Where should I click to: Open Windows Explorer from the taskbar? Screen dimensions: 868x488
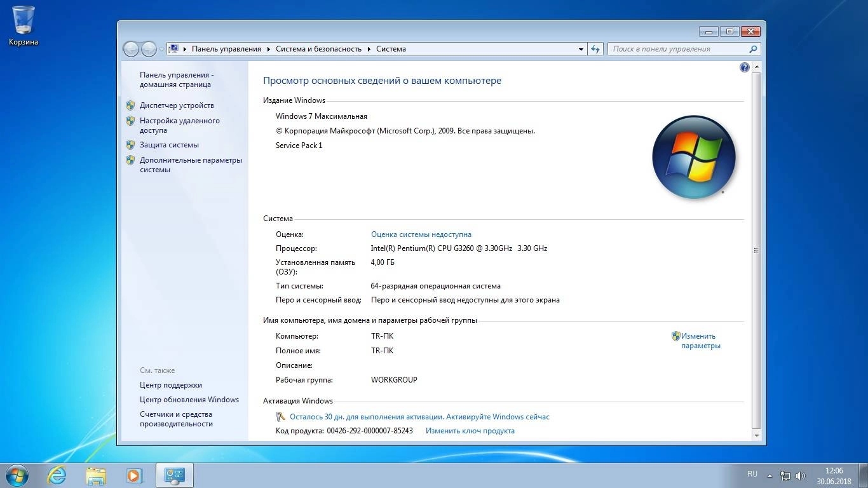[96, 475]
